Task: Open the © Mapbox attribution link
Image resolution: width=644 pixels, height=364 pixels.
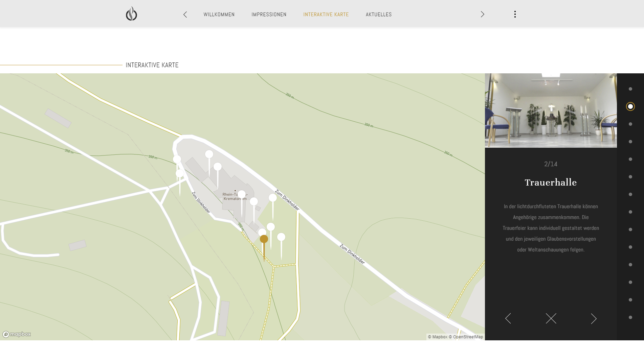Action: point(438,337)
